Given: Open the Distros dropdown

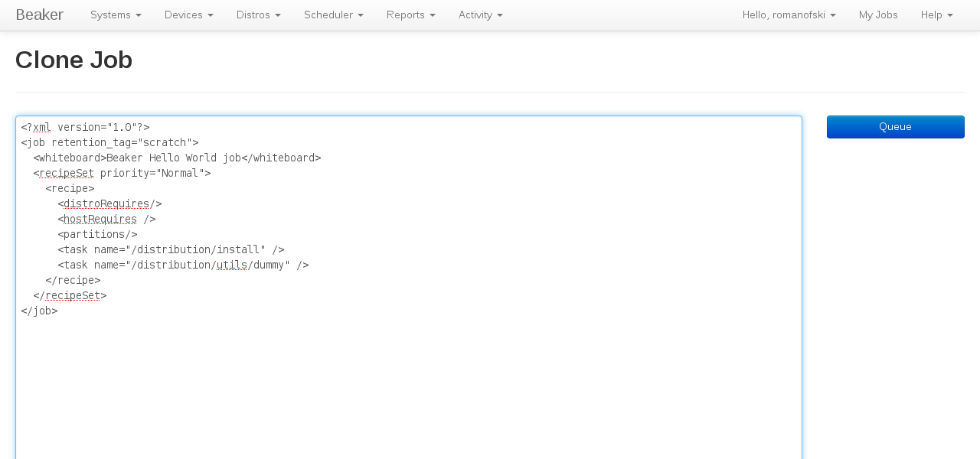Looking at the screenshot, I should [259, 15].
